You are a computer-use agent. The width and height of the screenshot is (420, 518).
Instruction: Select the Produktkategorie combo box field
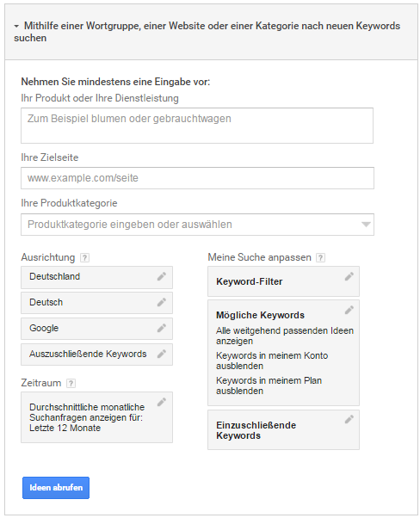click(x=197, y=225)
